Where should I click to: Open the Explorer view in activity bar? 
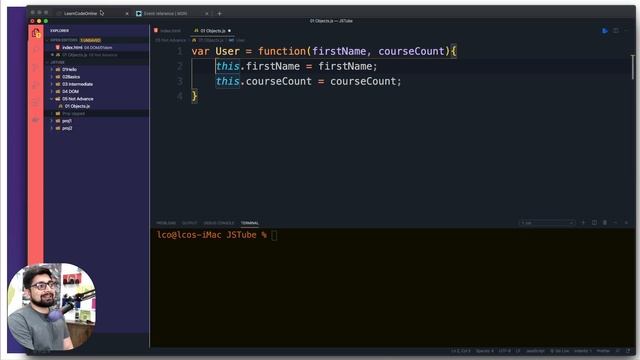click(36, 33)
